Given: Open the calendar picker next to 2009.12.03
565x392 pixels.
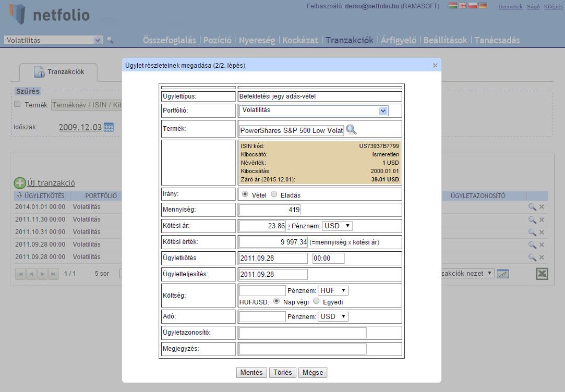Looking at the screenshot, I should 109,127.
